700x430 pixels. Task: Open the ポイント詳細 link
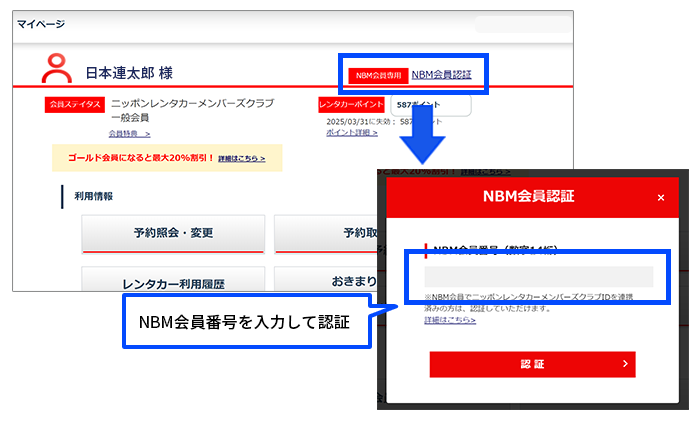pos(352,133)
